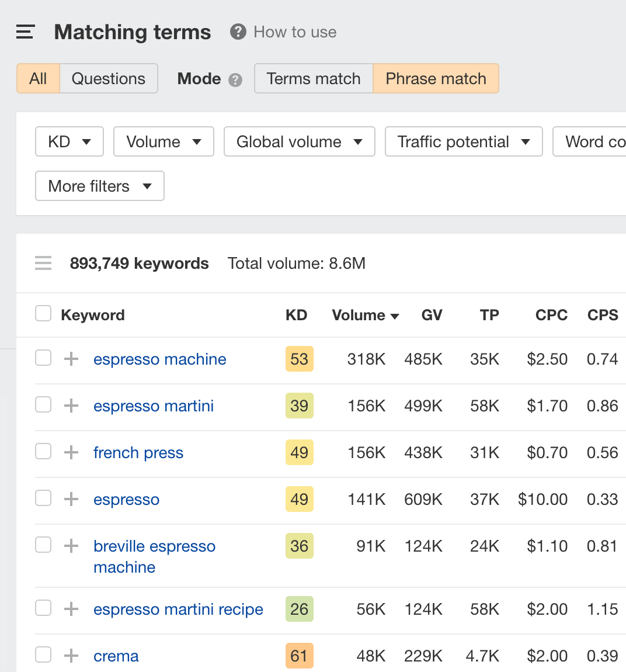Expand the Traffic potential filter

(x=464, y=142)
